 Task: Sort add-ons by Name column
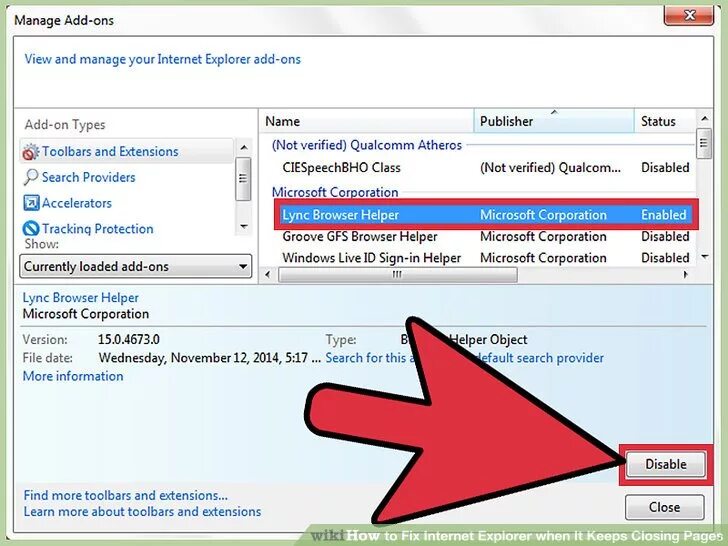pyautogui.click(x=367, y=121)
